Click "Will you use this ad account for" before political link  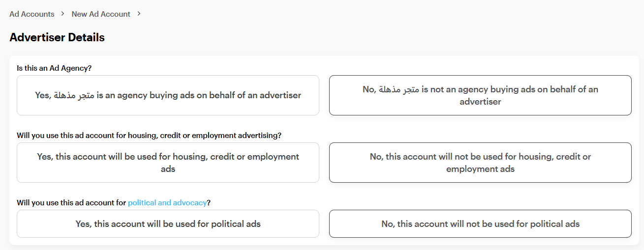pyautogui.click(x=71, y=202)
